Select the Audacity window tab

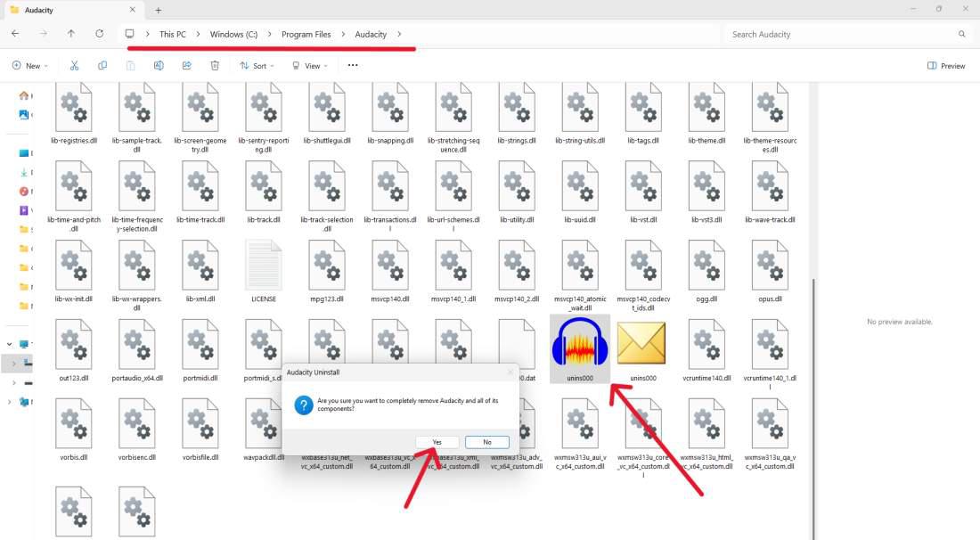tap(74, 10)
